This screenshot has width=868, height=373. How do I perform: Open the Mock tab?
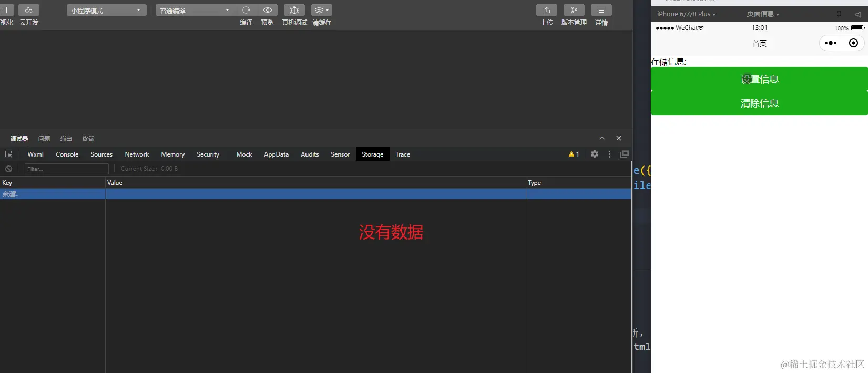[244, 154]
